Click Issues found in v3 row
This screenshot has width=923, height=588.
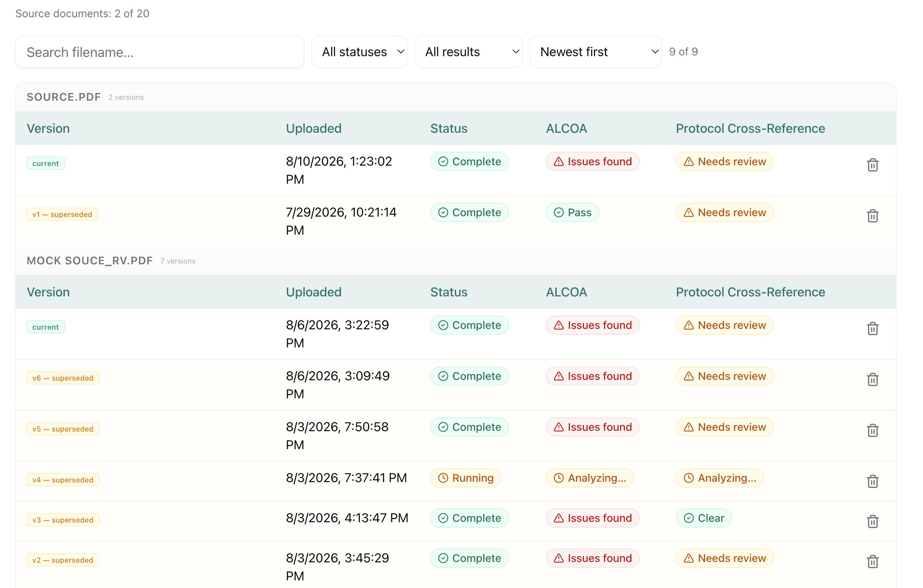[592, 518]
